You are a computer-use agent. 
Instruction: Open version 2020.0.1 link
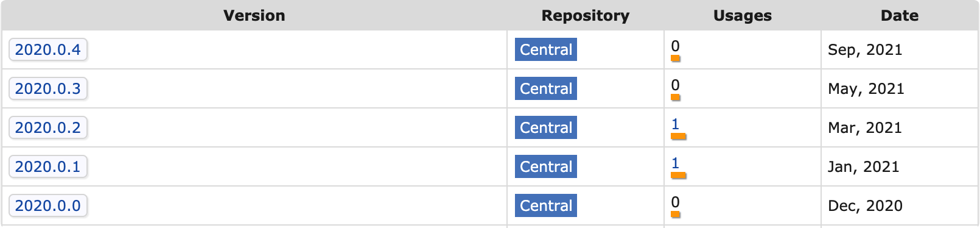[48, 166]
